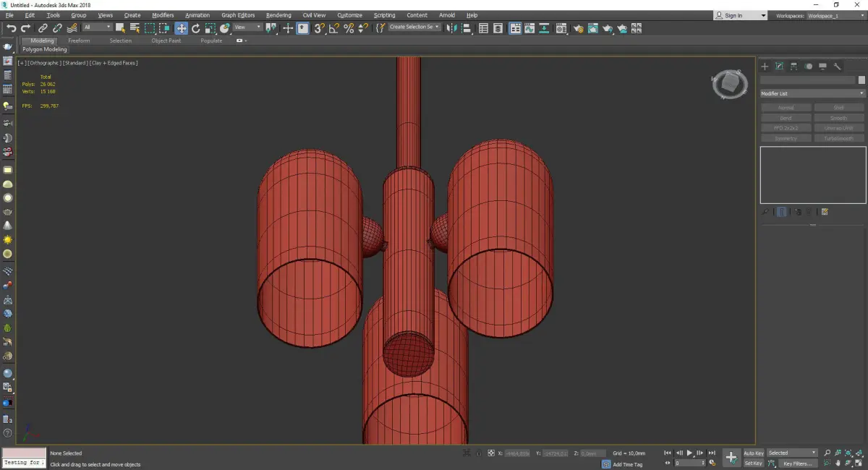Viewport: 868px width, 470px height.
Task: Open the Rendering menu
Action: coord(278,15)
